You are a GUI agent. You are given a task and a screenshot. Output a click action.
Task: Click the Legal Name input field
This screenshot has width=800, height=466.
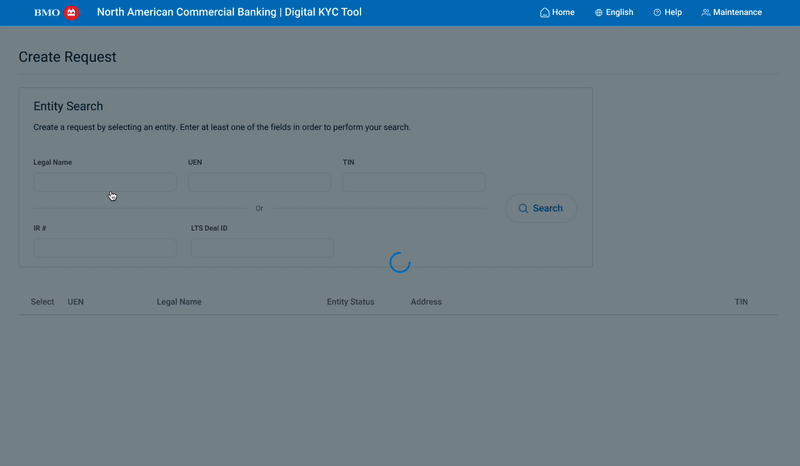tap(105, 182)
